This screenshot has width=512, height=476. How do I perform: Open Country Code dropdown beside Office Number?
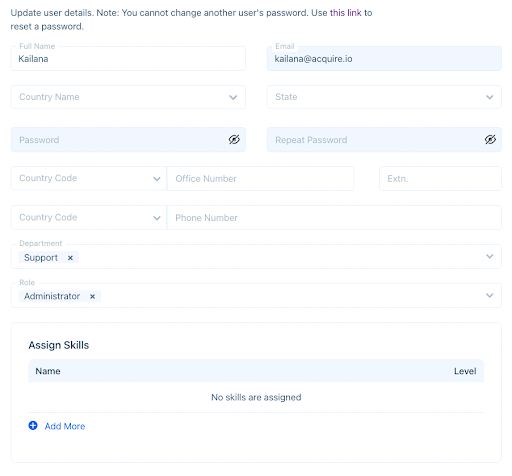pos(89,179)
